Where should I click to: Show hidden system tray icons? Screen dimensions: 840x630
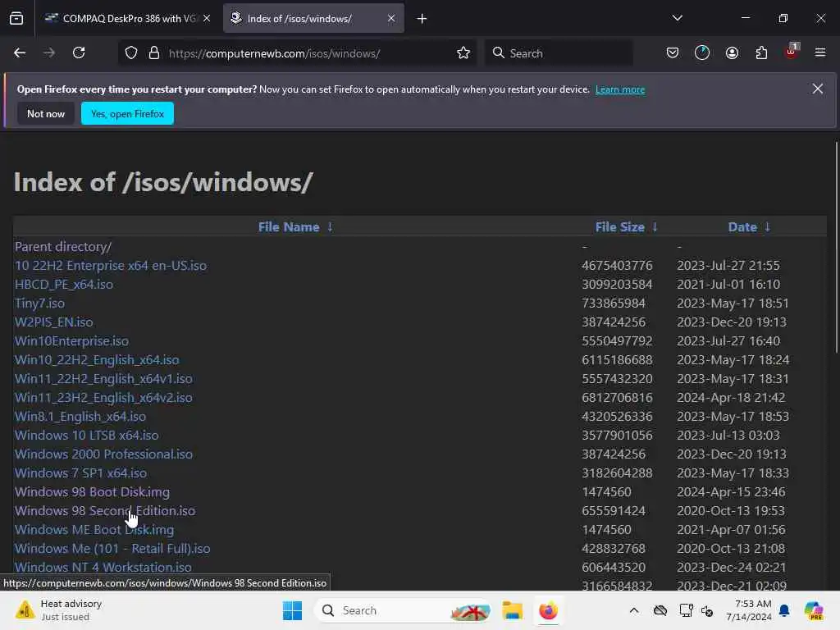(x=634, y=610)
